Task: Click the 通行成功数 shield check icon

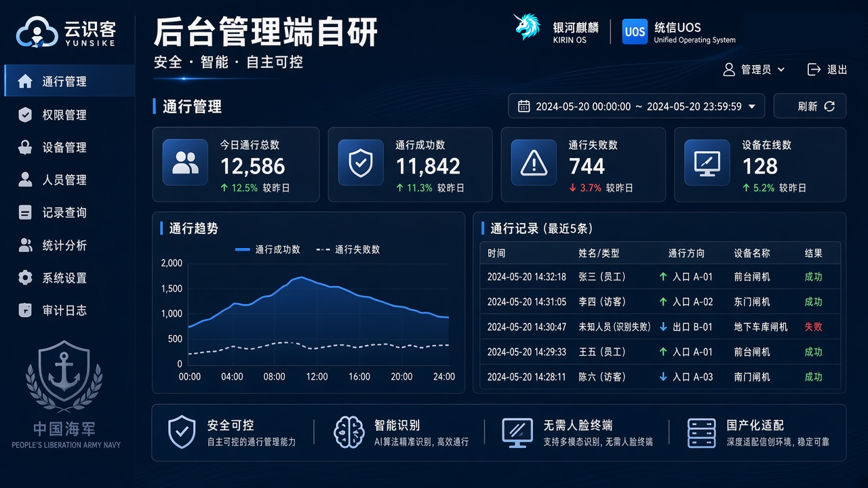Action: 361,163
